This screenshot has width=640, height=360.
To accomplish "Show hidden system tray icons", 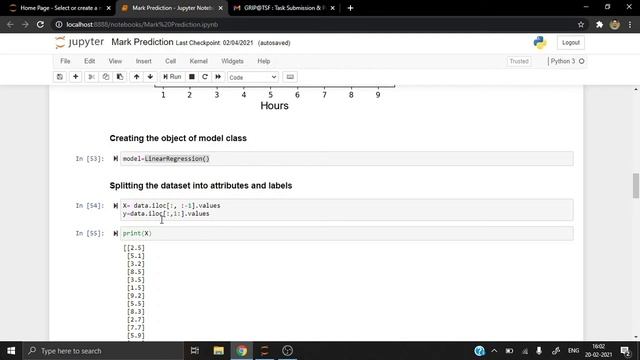I will pyautogui.click(x=494, y=351).
